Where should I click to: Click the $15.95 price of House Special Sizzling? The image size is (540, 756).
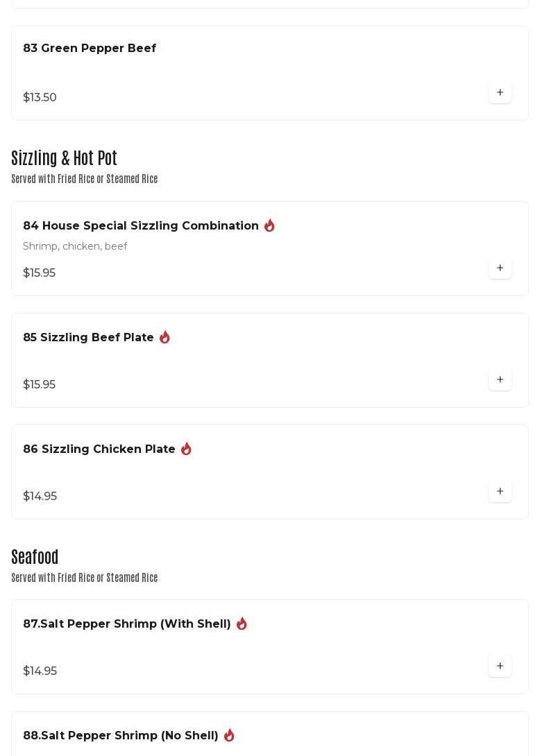[x=39, y=273]
